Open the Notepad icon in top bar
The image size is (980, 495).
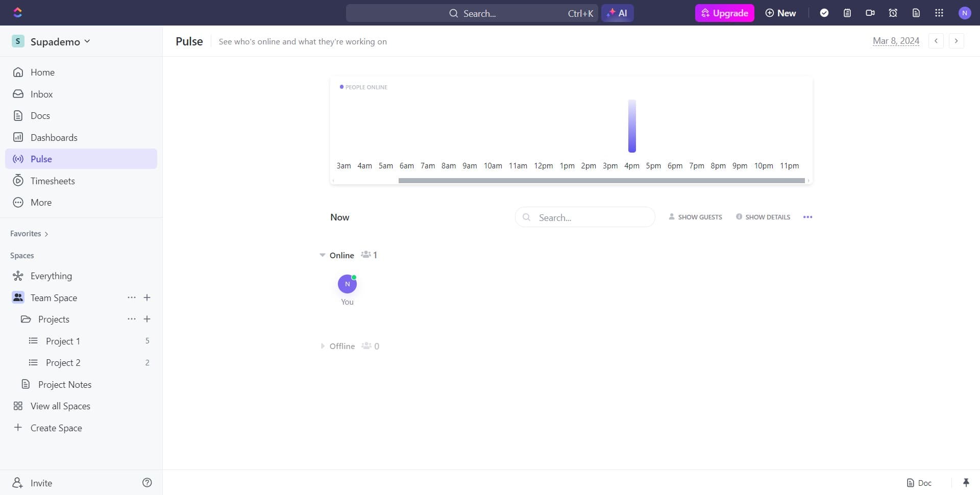pyautogui.click(x=847, y=13)
